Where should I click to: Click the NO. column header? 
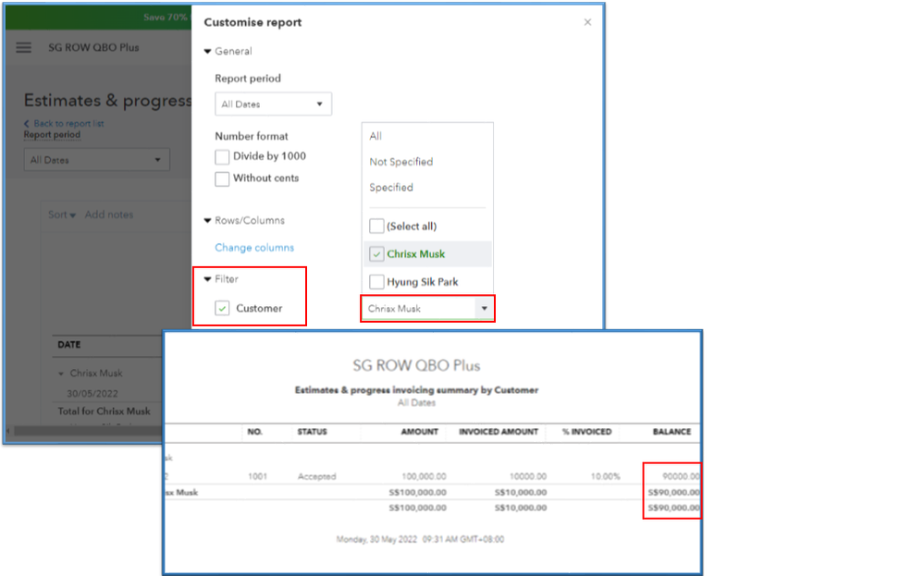[254, 432]
